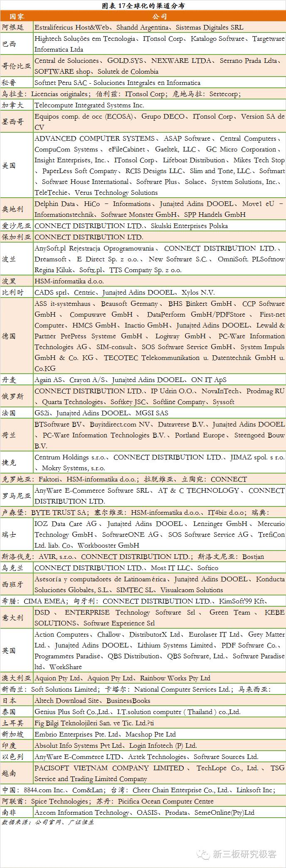Click the 日本 country cell
The image size is (286, 868).
point(17,700)
